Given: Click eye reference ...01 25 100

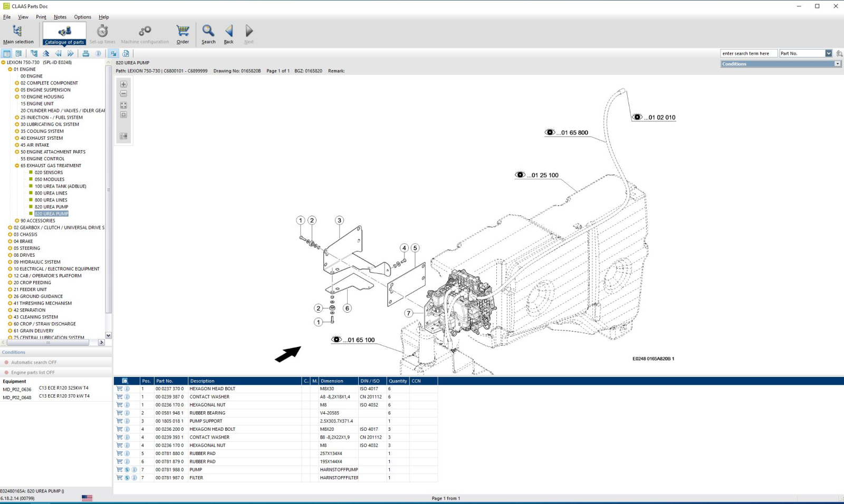Looking at the screenshot, I should click(537, 176).
